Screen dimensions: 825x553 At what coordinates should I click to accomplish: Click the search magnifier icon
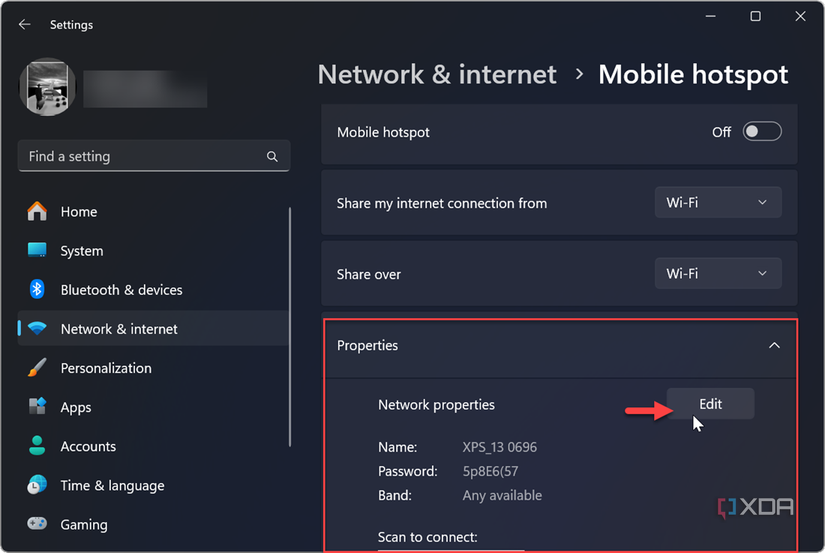tap(272, 157)
